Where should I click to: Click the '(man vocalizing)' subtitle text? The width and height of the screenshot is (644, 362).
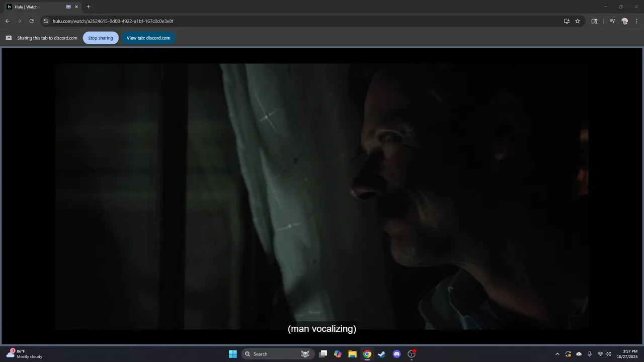click(322, 329)
